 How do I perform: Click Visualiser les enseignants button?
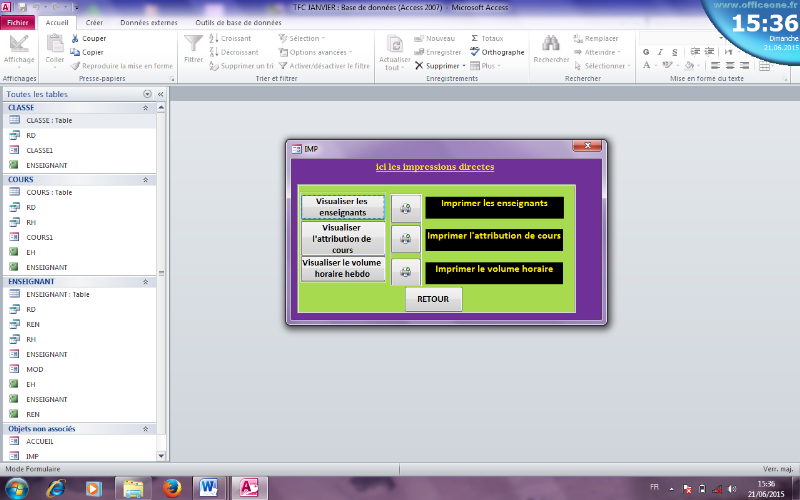click(343, 207)
